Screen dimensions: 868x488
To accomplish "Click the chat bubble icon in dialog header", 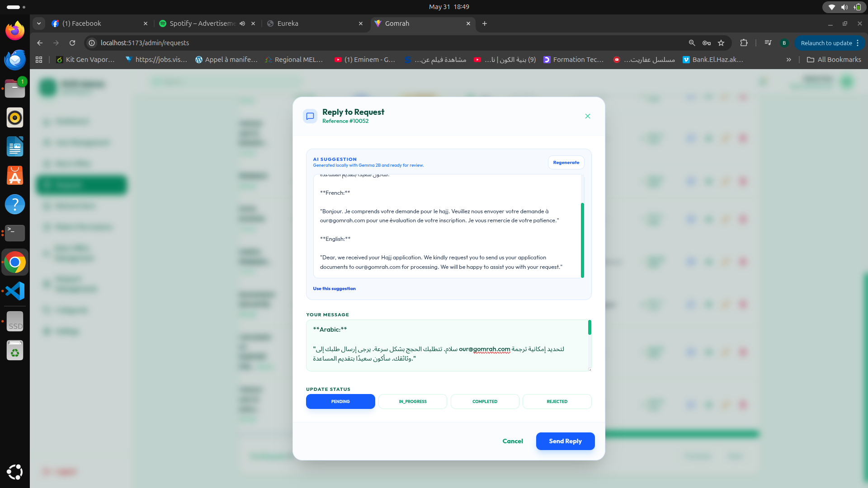I will [x=310, y=116].
